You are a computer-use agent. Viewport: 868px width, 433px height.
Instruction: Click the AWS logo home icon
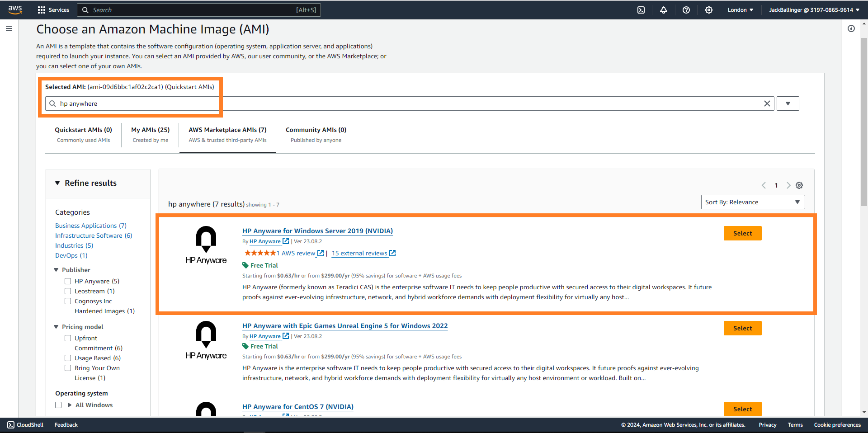point(15,9)
